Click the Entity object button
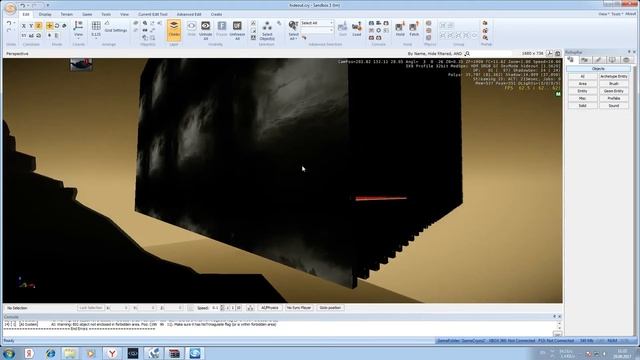This screenshot has width=640, height=360. click(x=582, y=91)
